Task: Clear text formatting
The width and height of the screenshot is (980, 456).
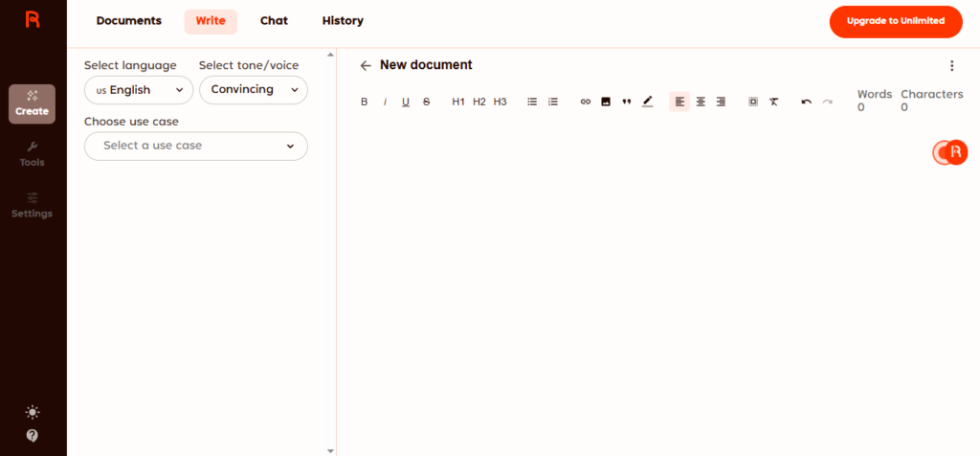Action: [773, 102]
